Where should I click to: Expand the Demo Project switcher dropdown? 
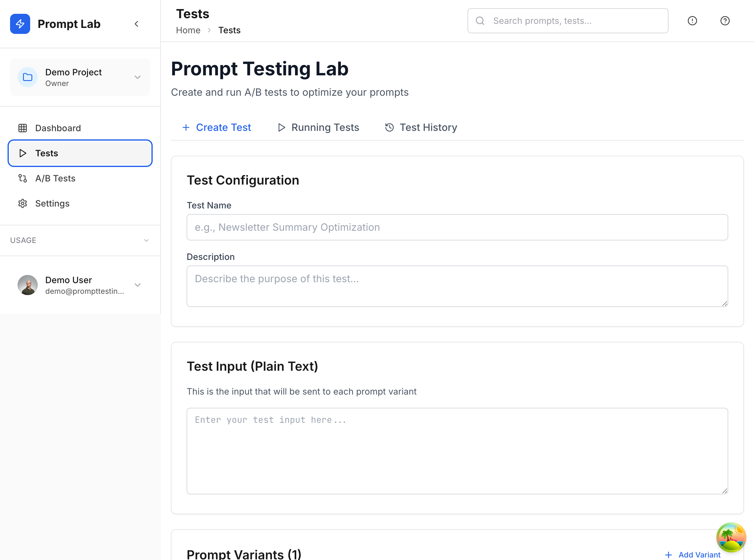pos(137,77)
